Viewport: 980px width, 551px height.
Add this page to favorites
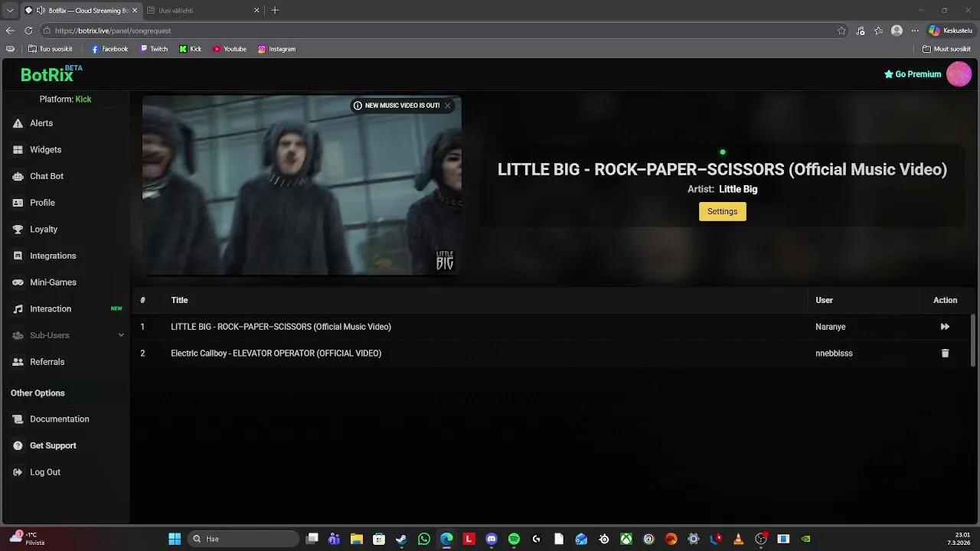[x=841, y=31]
